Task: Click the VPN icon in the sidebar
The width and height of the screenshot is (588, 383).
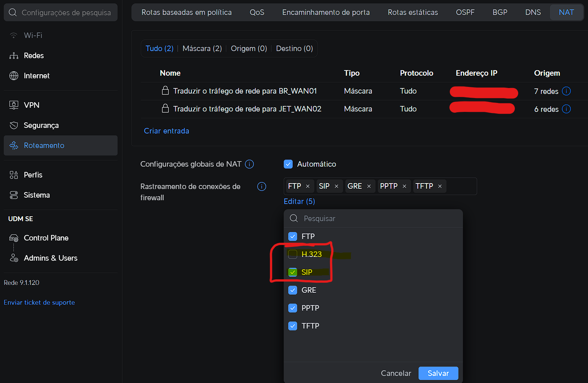Action: point(14,105)
